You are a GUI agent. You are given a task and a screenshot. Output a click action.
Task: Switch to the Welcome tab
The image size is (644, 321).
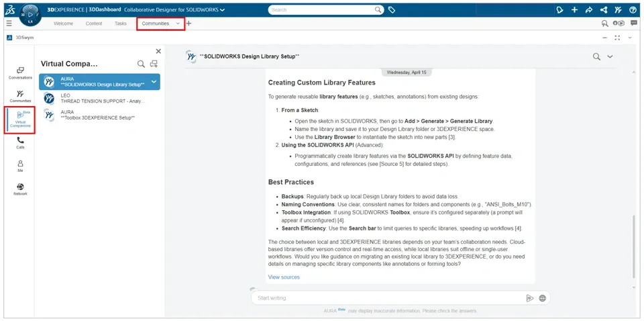point(63,24)
